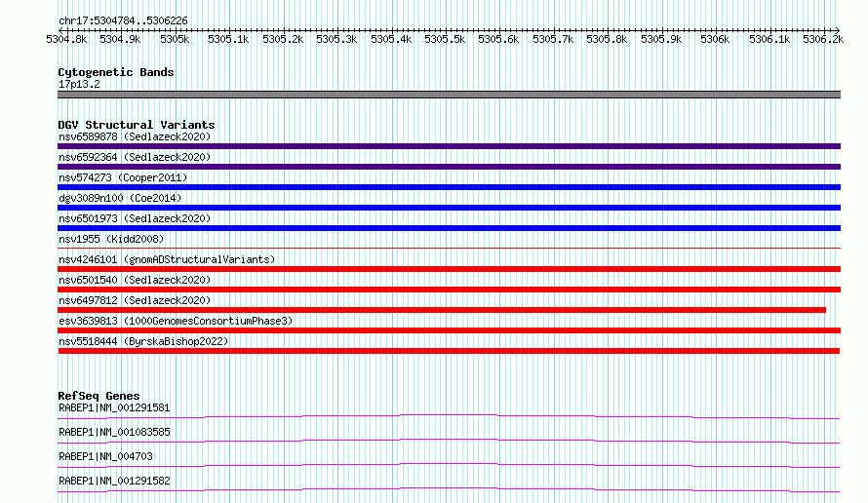The height and width of the screenshot is (503, 868).
Task: Open the nsv6501973 (Sedlazeck2020) label
Action: pyautogui.click(x=135, y=218)
